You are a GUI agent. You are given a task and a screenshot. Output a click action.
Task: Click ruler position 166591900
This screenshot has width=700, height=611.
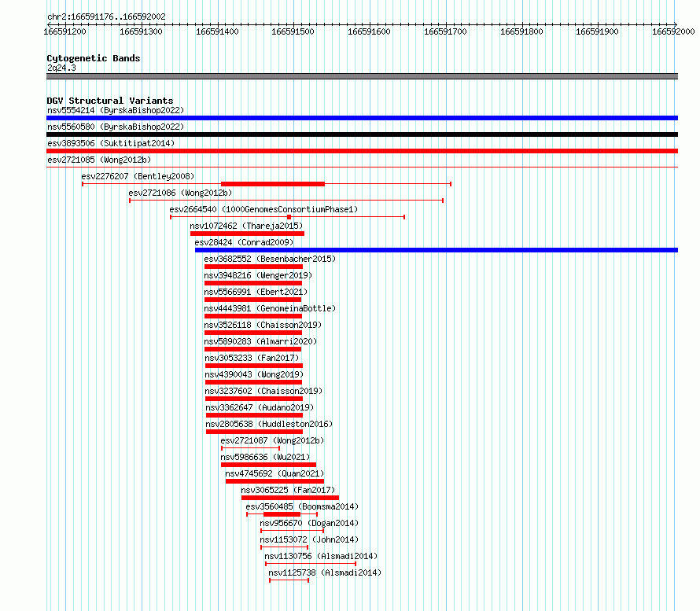pos(597,31)
